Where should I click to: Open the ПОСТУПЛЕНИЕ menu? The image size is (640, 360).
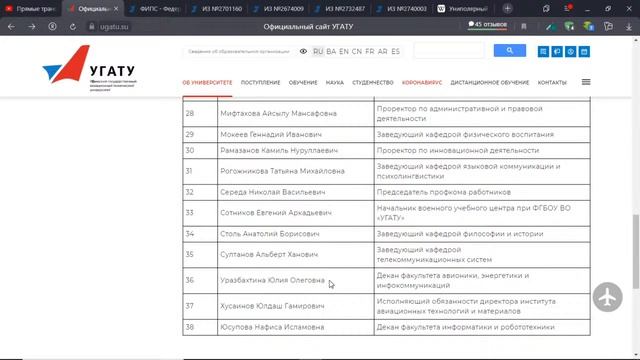tap(260, 82)
